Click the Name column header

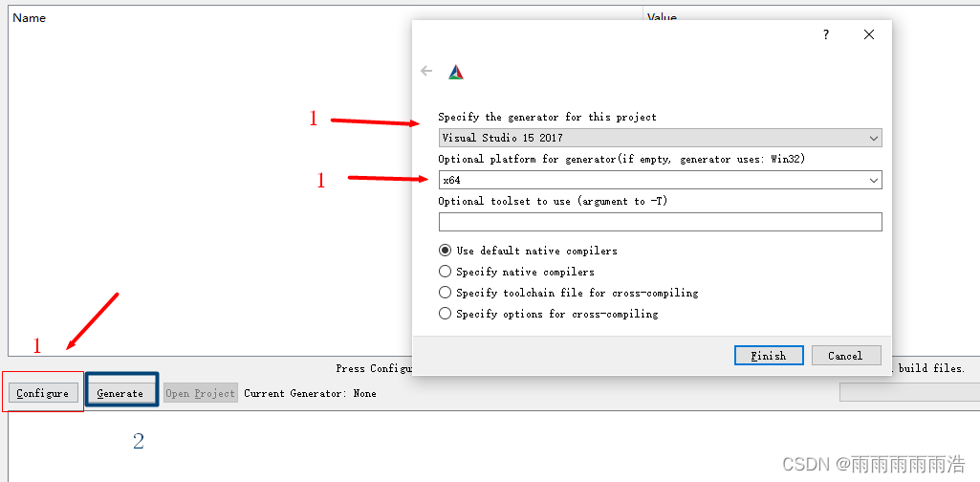tap(29, 17)
